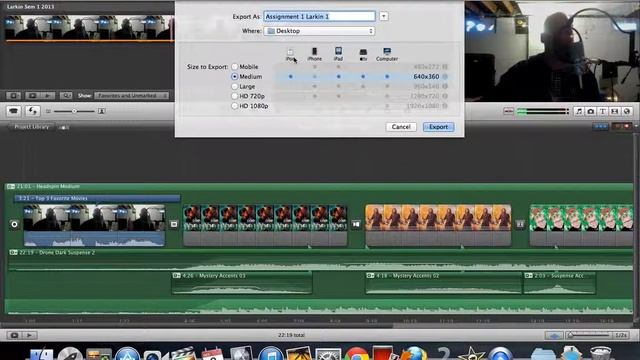
Task: Open the App Store from the dock
Action: [x=127, y=353]
